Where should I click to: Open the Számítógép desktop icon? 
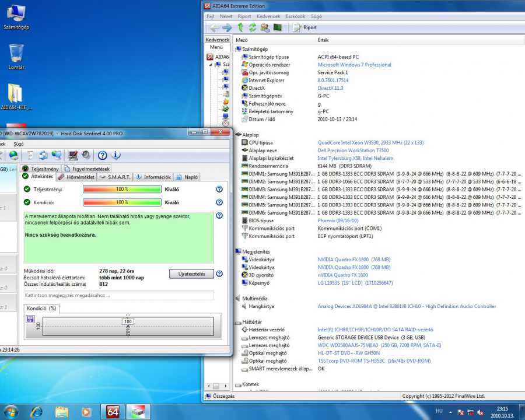click(16, 17)
